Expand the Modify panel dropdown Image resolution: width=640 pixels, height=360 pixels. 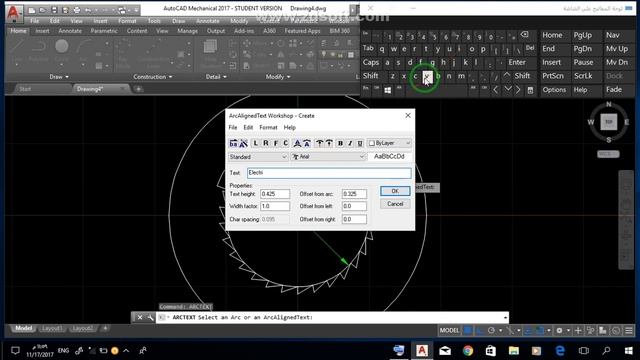pyautogui.click(x=278, y=77)
